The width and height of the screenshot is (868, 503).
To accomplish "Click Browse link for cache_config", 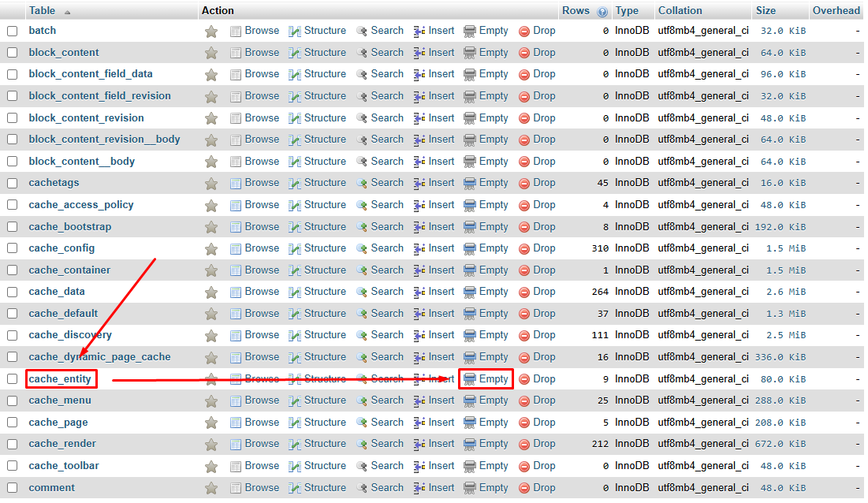I will 262,248.
